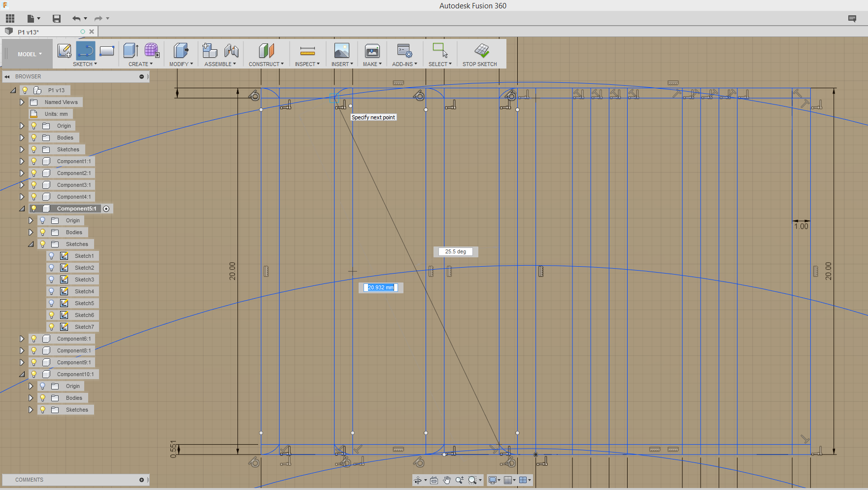Collapse the Sketches folder under Component5:1

(31, 244)
